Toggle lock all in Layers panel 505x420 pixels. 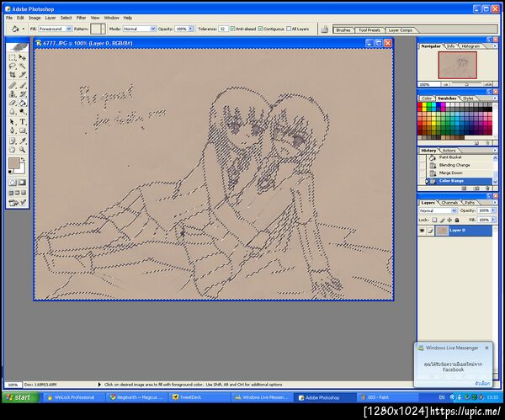[x=457, y=221]
